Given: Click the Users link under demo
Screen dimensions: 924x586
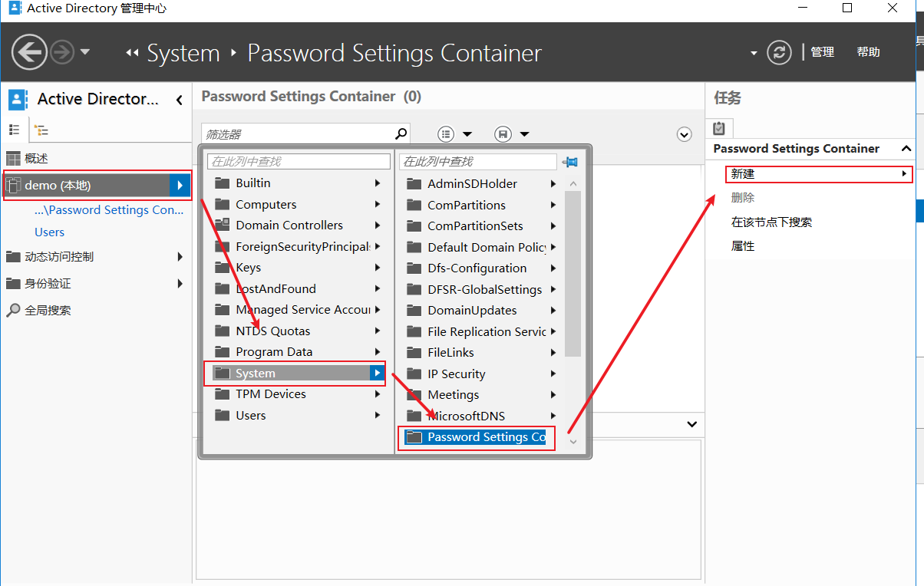Looking at the screenshot, I should coord(49,232).
